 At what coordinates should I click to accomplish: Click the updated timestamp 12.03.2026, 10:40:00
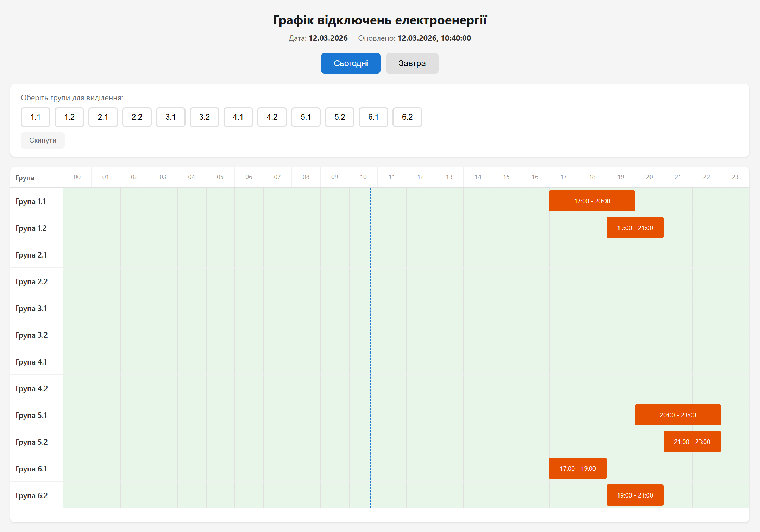tap(434, 38)
